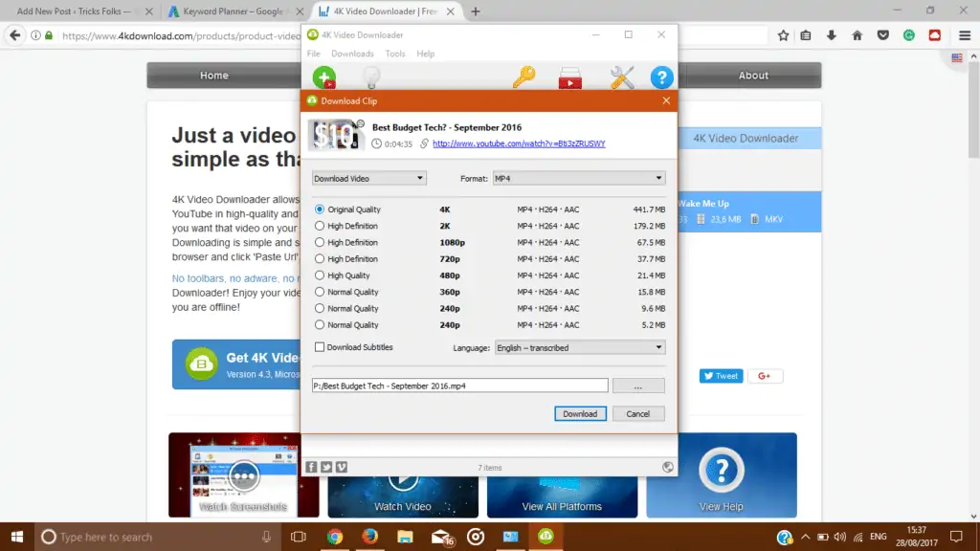Open the MP4 Format dropdown
The height and width of the screenshot is (551, 980).
579,178
